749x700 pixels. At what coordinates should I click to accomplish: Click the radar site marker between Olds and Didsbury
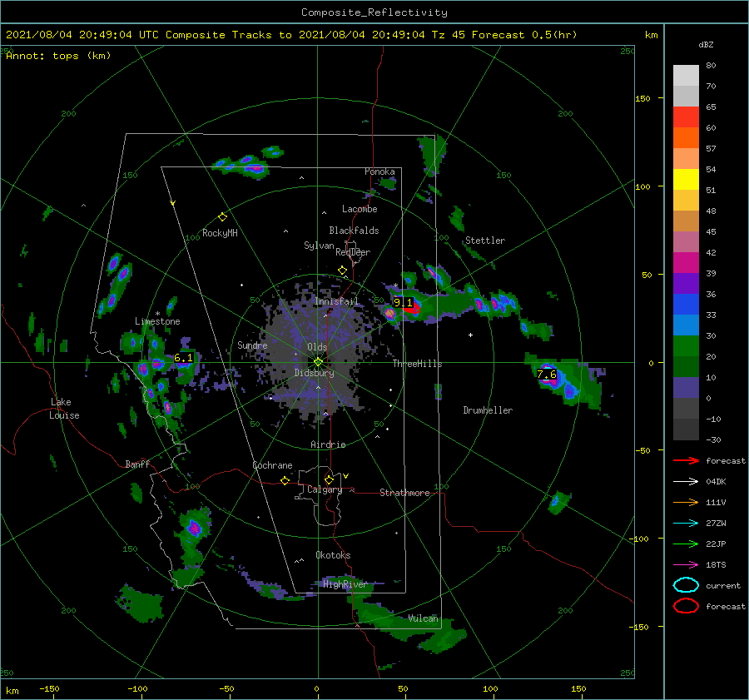(318, 362)
